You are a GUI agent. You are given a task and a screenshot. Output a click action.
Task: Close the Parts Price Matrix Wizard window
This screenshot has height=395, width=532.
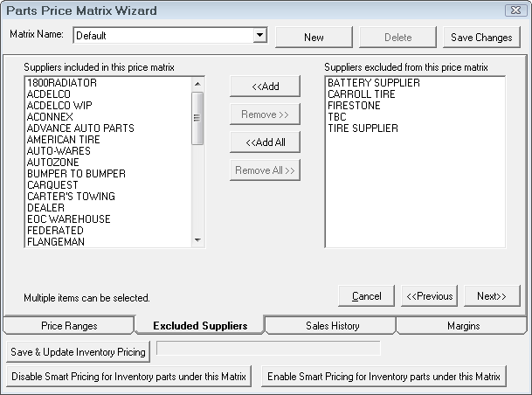pos(515,10)
